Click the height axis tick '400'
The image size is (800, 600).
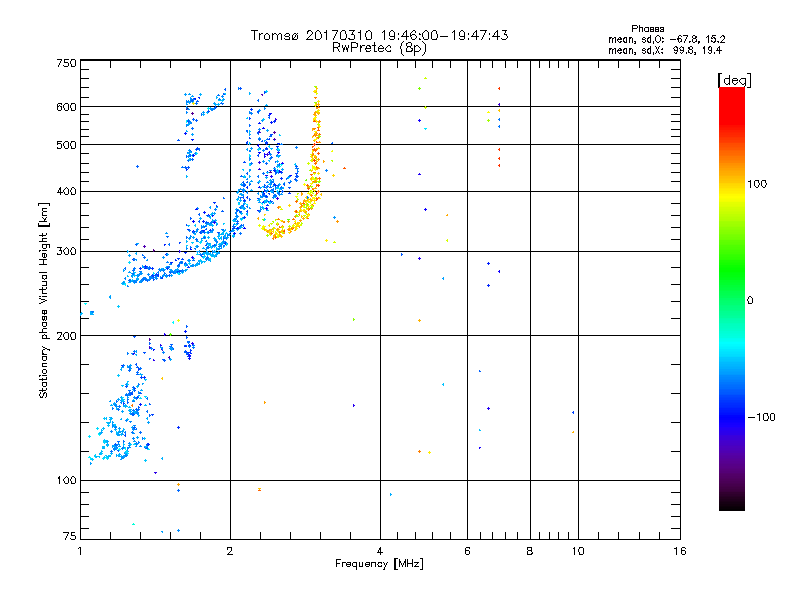(x=67, y=191)
